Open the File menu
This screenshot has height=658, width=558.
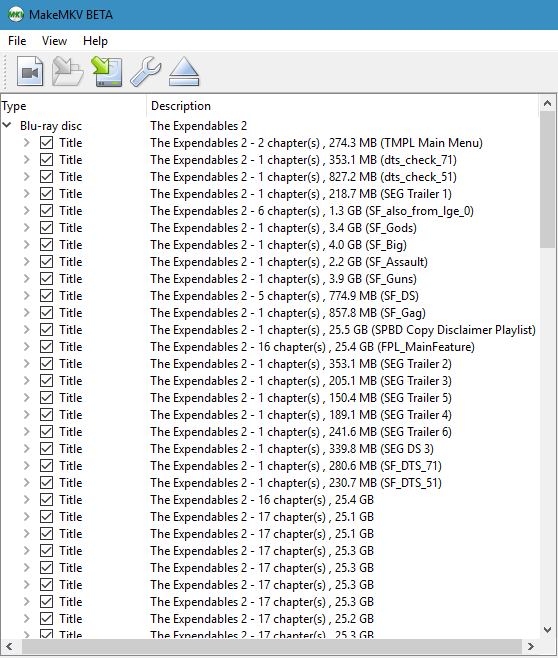coord(17,41)
